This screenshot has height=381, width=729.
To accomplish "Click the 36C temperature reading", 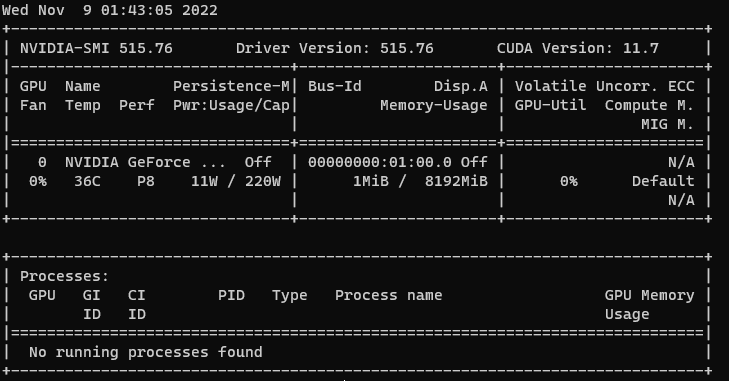I will [87, 181].
